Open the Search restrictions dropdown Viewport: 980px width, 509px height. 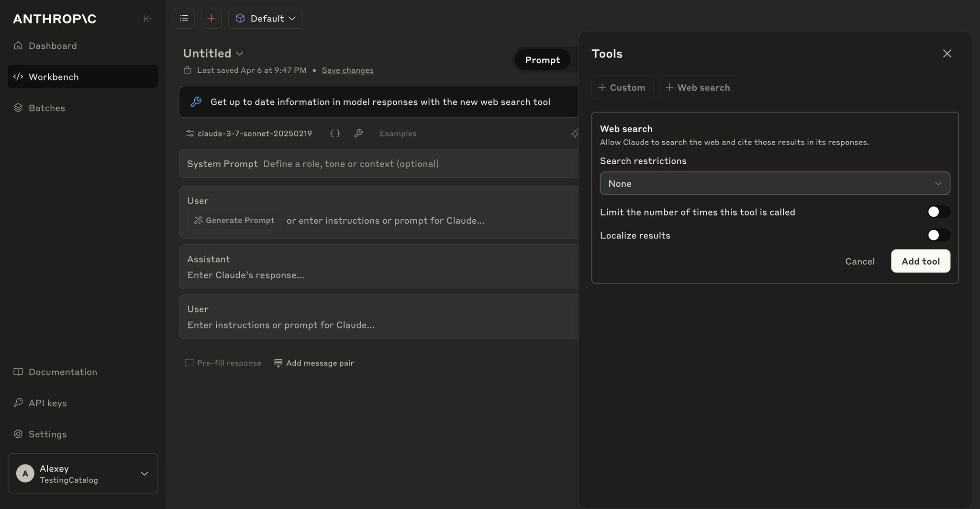(775, 183)
